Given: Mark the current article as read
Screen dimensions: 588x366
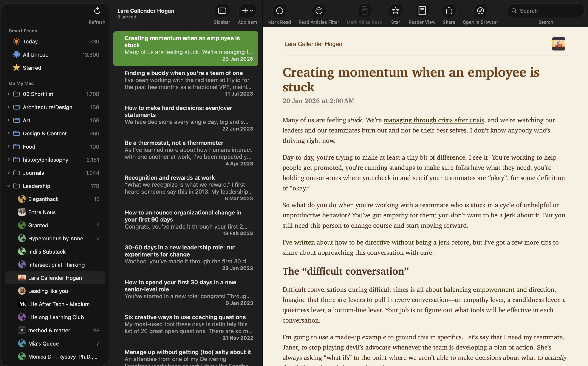Looking at the screenshot, I should tap(279, 11).
